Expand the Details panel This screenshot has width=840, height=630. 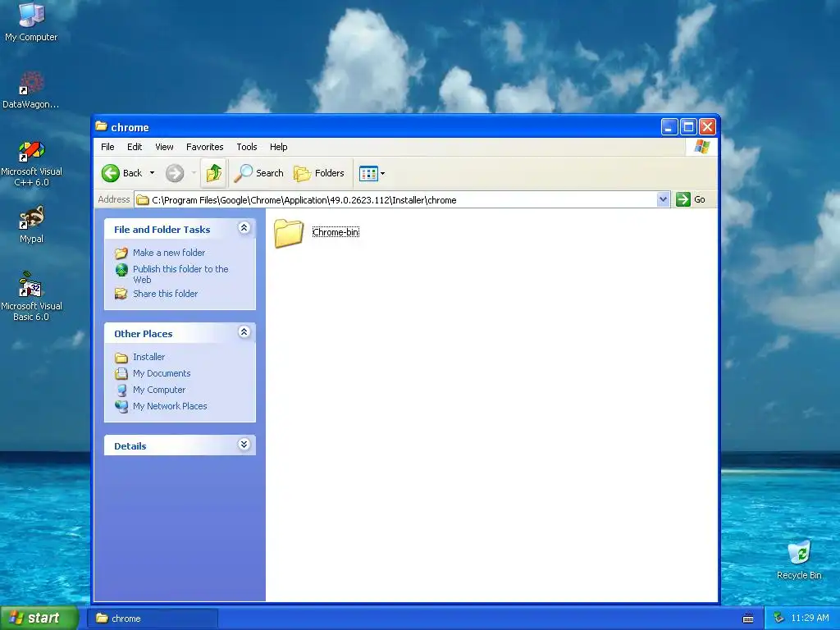(244, 445)
